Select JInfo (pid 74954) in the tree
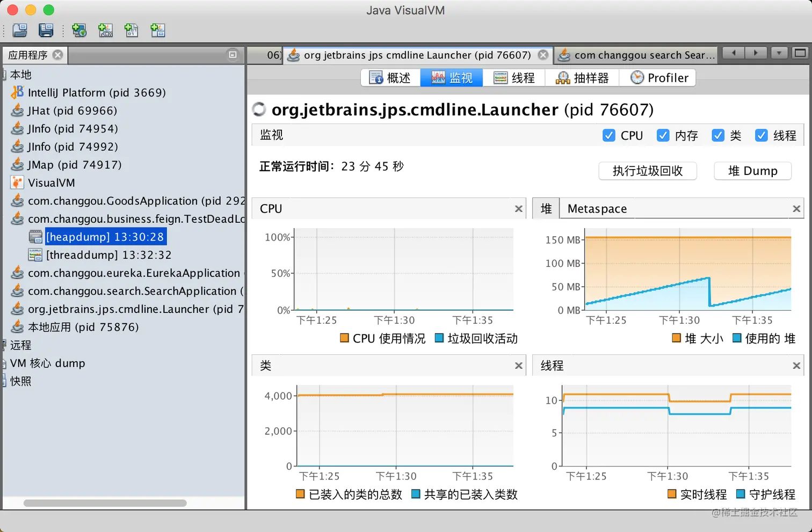812x532 pixels. (73, 129)
